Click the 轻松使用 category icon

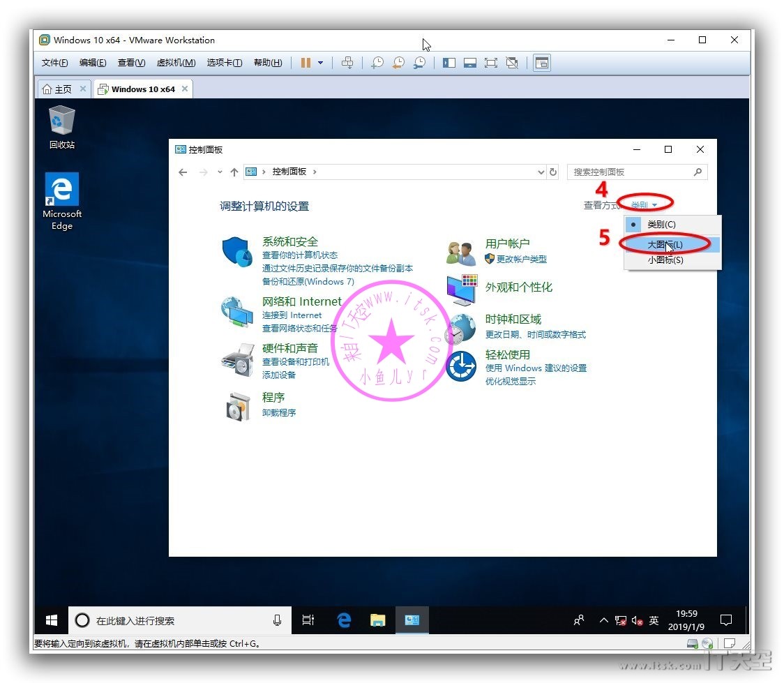461,366
